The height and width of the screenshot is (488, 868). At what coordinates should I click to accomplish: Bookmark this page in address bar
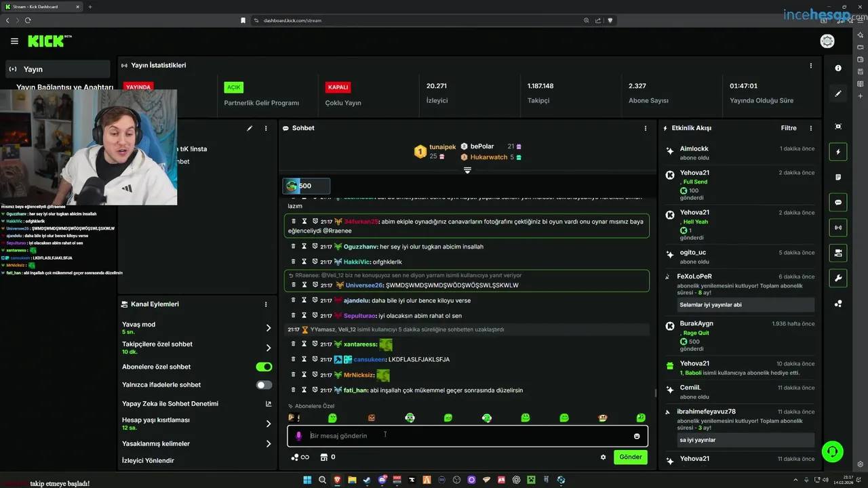click(x=243, y=20)
